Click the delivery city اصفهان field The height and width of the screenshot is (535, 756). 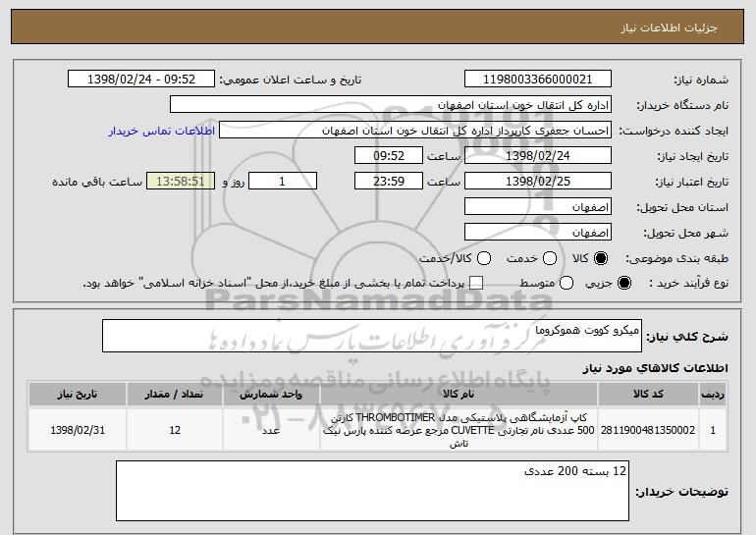[x=538, y=233]
